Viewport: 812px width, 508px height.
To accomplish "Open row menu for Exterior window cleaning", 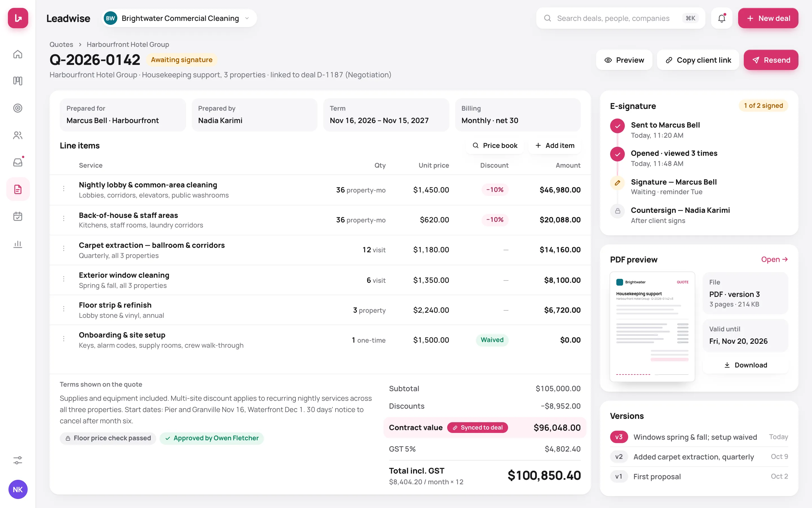I will 64,279.
